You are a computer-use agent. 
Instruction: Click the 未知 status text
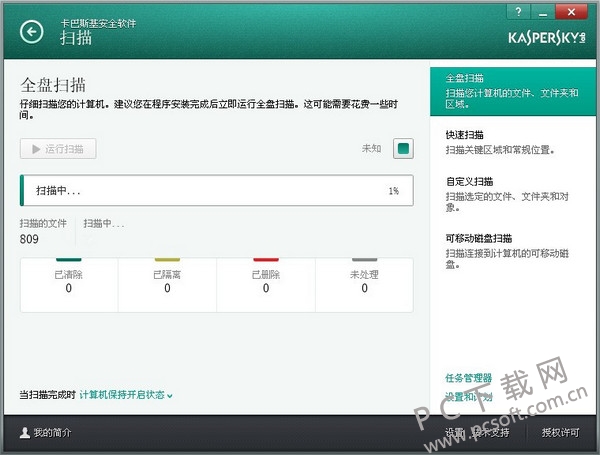click(371, 148)
